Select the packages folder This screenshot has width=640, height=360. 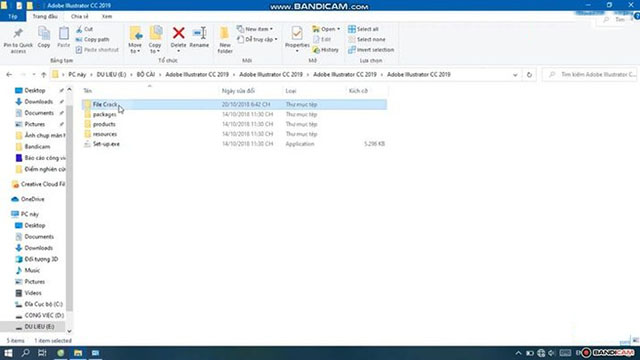[x=234, y=114]
